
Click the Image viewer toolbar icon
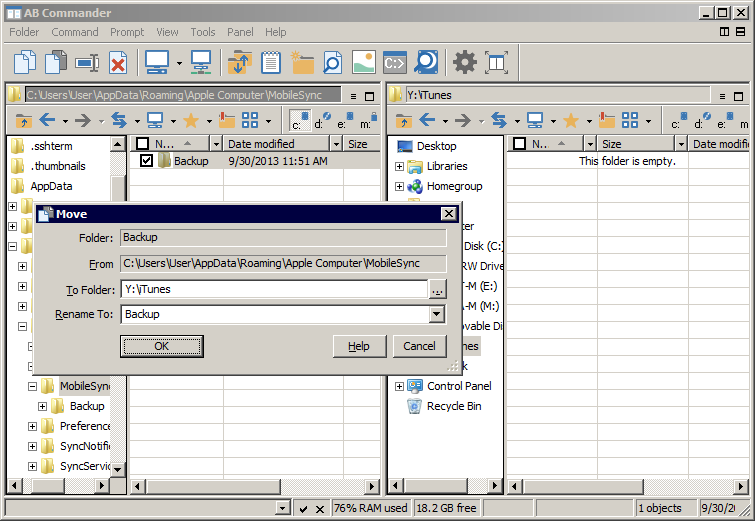click(364, 62)
